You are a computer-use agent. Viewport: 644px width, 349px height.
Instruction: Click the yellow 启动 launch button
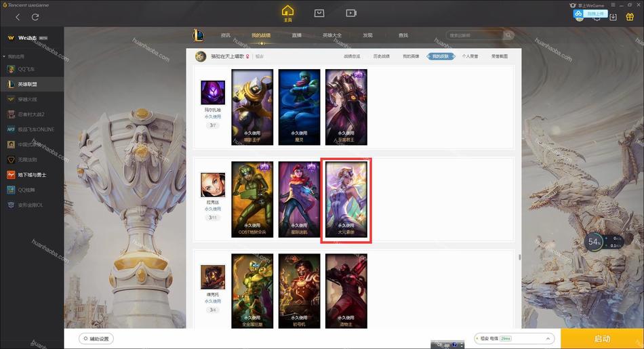(602, 339)
